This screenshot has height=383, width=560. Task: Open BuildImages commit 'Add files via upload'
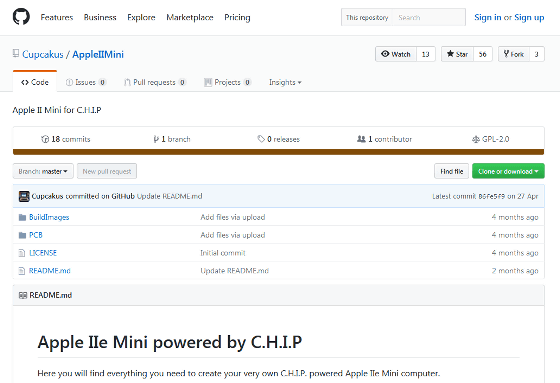(x=233, y=217)
